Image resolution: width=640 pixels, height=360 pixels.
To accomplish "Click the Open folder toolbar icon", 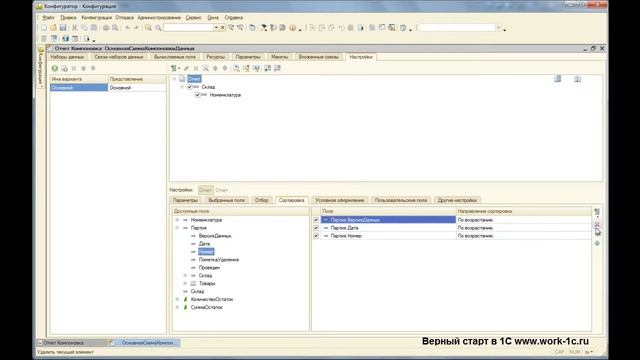I will [x=53, y=28].
